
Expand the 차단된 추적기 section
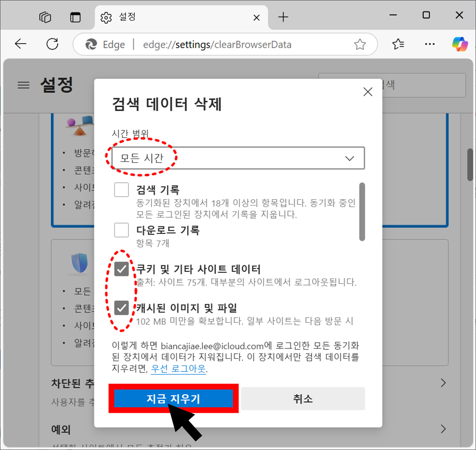tap(443, 383)
